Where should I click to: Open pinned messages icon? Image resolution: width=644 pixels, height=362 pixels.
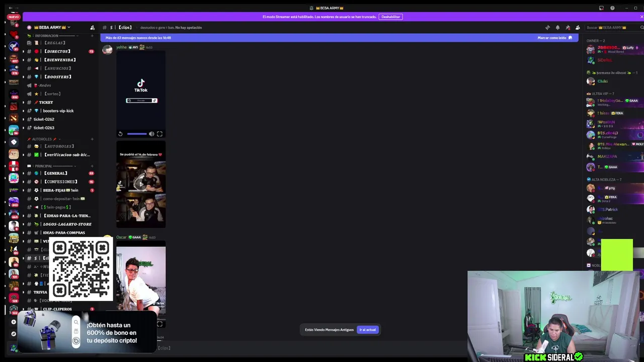(x=568, y=28)
